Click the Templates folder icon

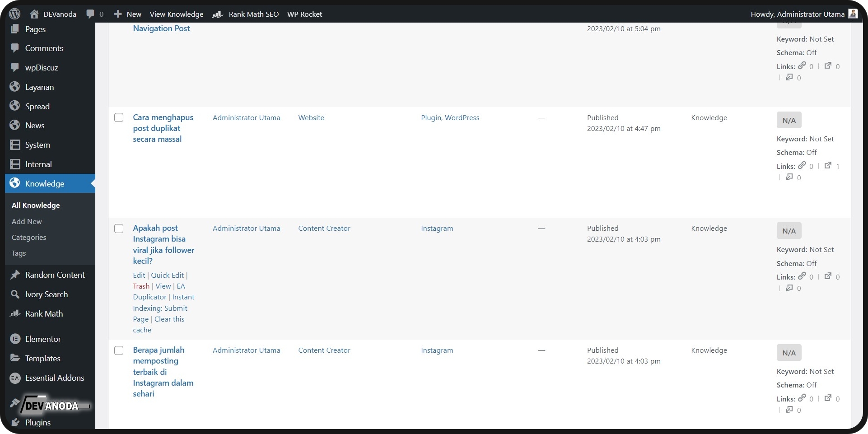[15, 358]
